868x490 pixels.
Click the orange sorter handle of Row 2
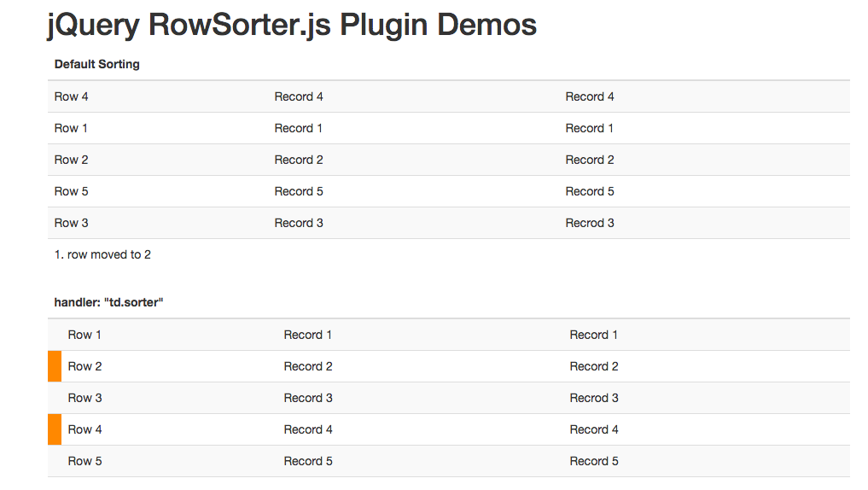click(x=55, y=366)
